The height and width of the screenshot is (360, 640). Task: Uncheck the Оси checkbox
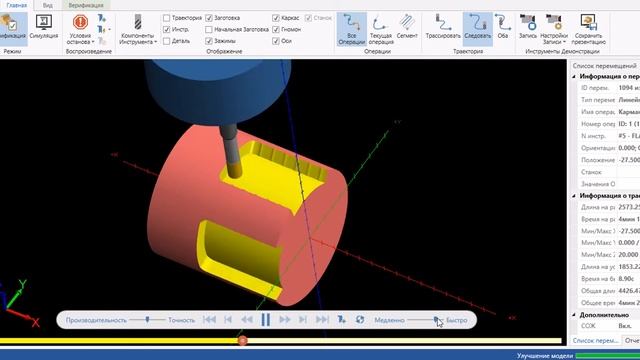click(x=276, y=41)
